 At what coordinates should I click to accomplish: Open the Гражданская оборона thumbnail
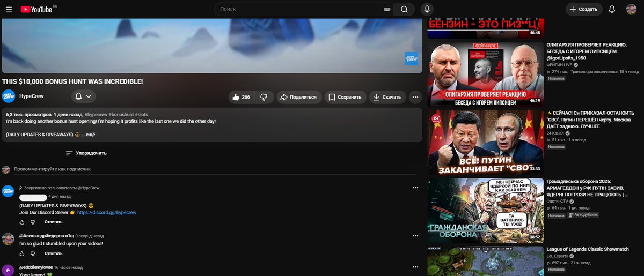pos(486,211)
